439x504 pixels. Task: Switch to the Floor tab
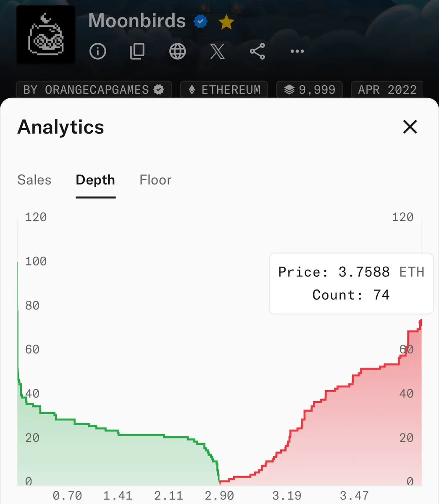155,180
